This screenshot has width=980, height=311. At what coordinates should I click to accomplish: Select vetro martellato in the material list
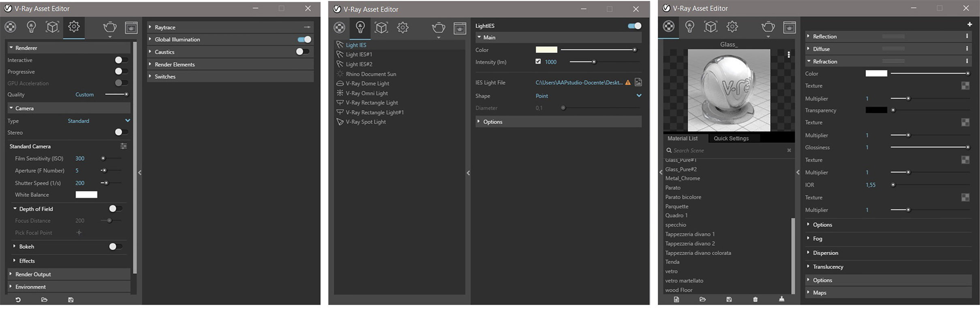click(x=684, y=281)
